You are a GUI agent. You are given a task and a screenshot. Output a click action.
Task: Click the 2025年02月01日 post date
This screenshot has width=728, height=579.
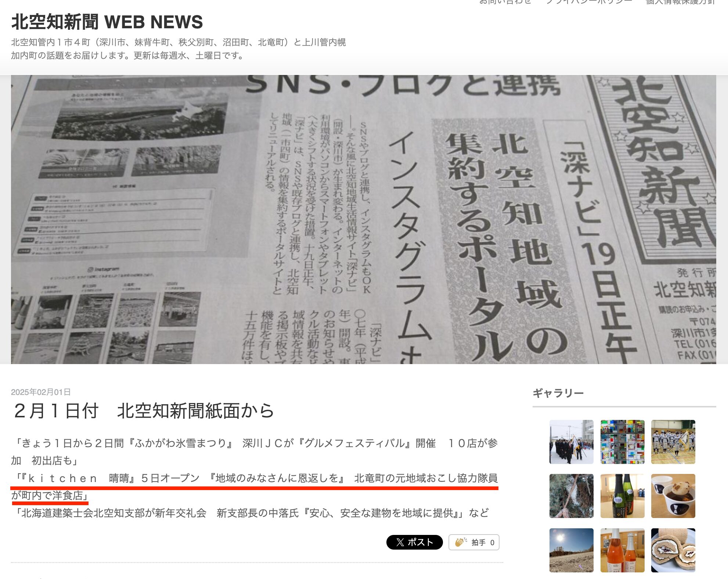pos(41,392)
